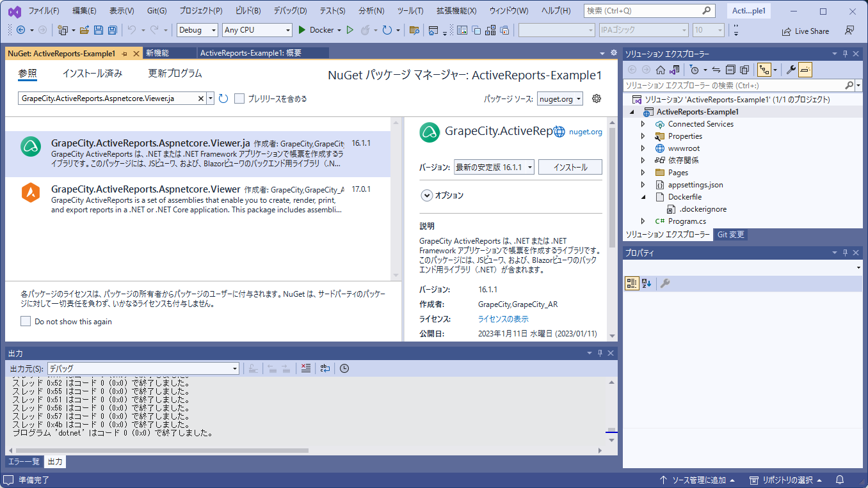This screenshot has width=868, height=488.
Task: Click the Live Share button
Action: (805, 31)
